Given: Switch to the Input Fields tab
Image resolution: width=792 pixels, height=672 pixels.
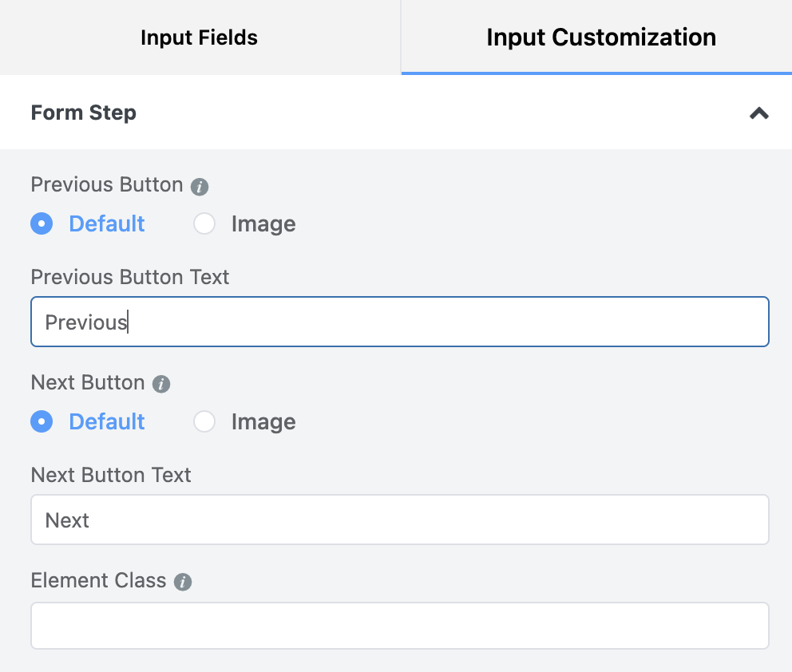Looking at the screenshot, I should click(x=199, y=38).
